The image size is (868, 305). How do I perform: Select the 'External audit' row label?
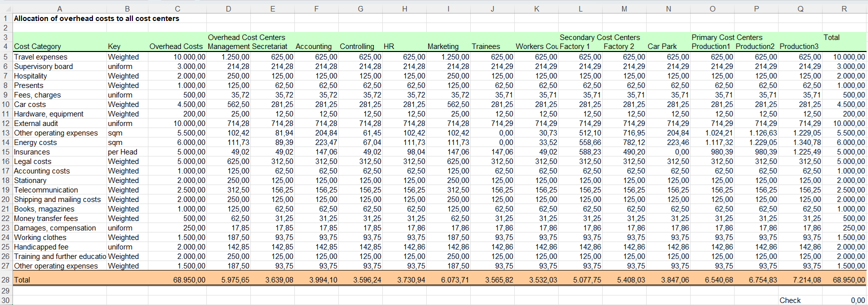[x=36, y=123]
